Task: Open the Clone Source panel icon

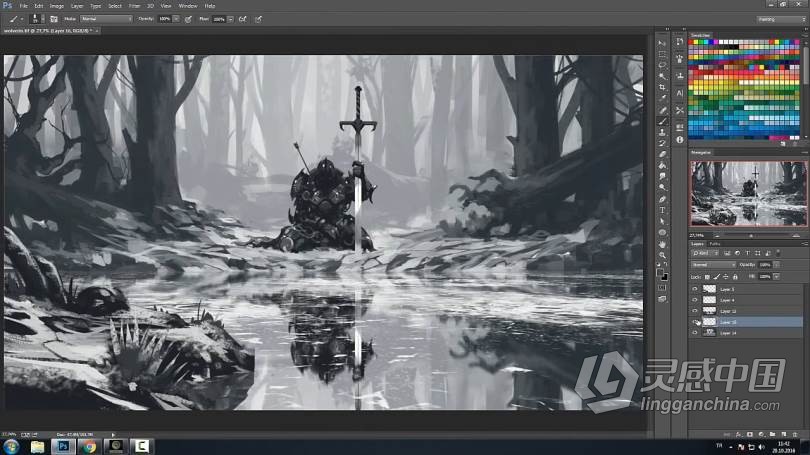Action: (x=680, y=76)
